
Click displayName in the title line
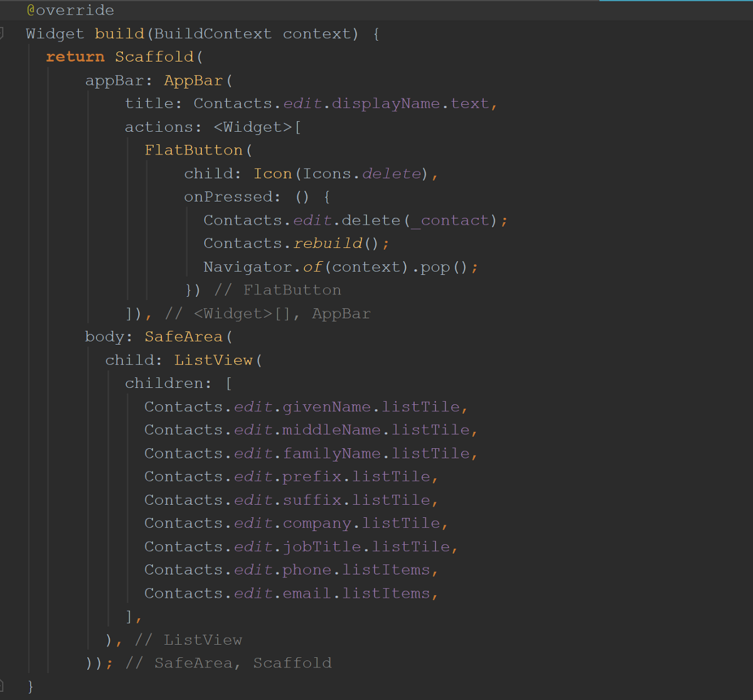click(386, 104)
